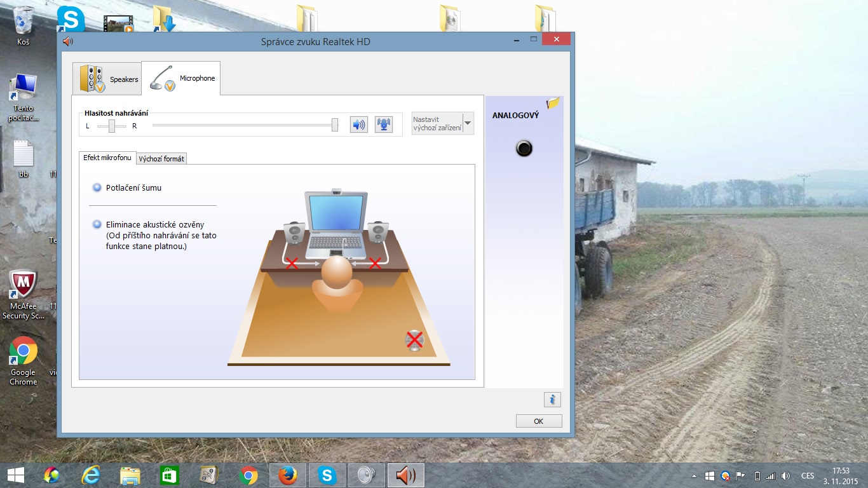Click the L/R balance slider handle
The image size is (868, 488).
(x=112, y=126)
